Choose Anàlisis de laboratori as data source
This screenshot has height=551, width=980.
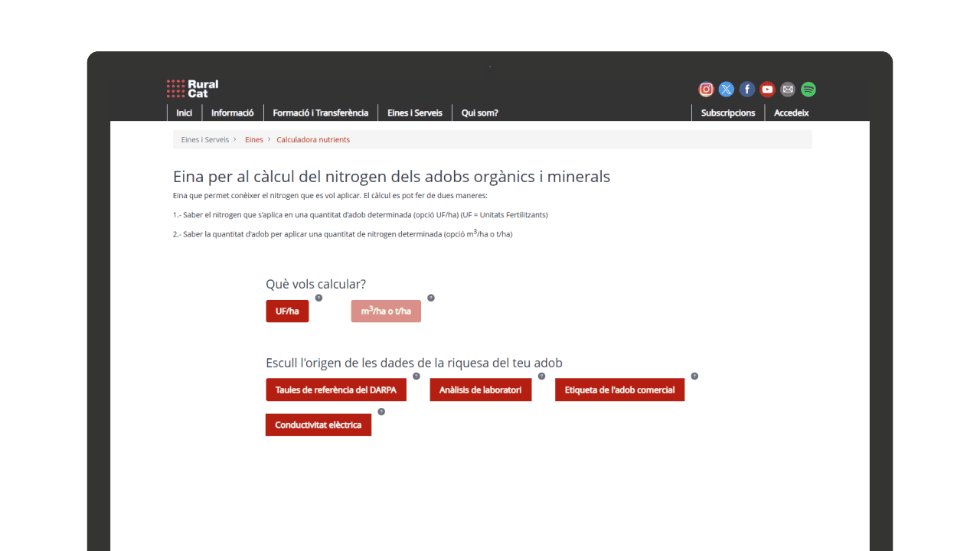(480, 390)
